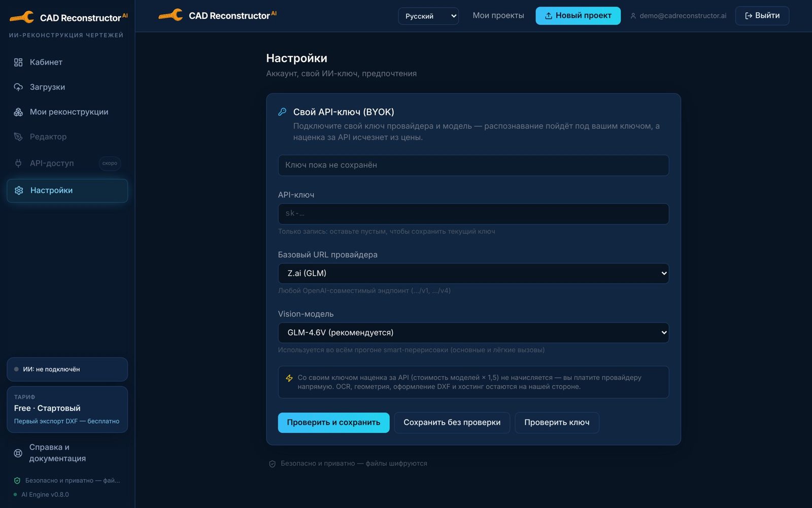
Task: Click the key icon next to BYOK heading
Action: [x=282, y=112]
